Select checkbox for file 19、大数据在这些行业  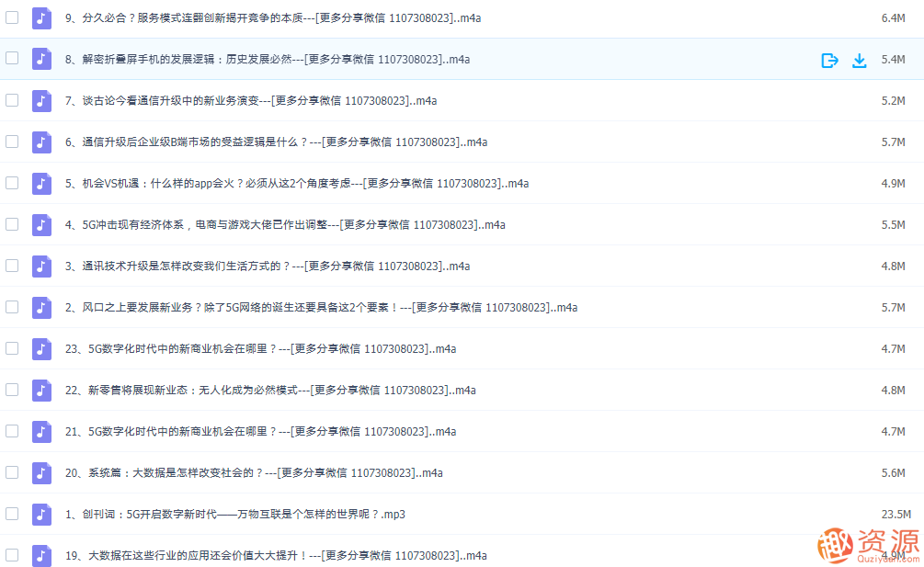point(12,555)
